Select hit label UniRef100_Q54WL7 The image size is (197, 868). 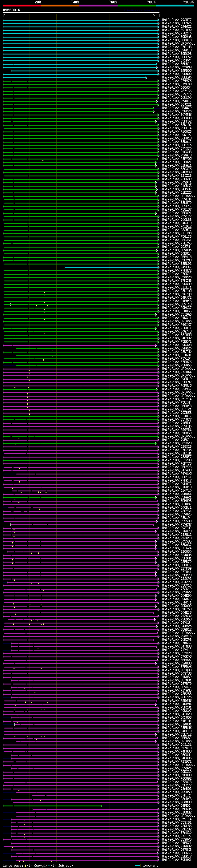[x=177, y=101]
